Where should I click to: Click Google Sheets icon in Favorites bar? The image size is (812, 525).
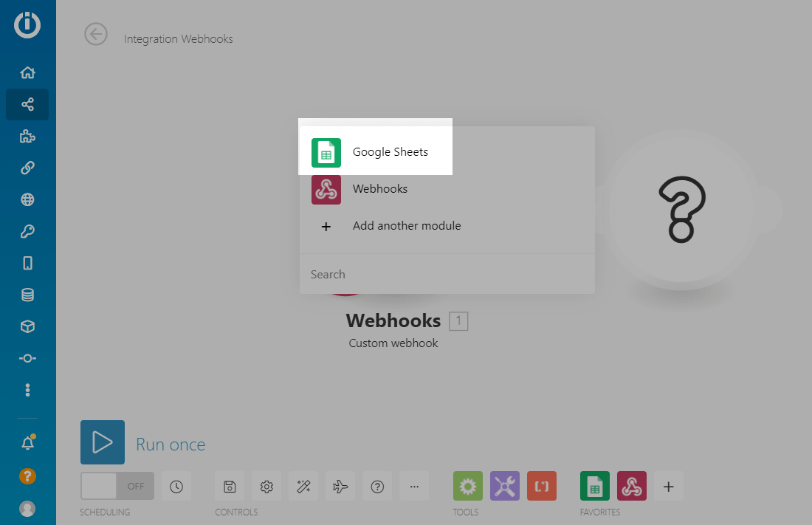(x=595, y=486)
